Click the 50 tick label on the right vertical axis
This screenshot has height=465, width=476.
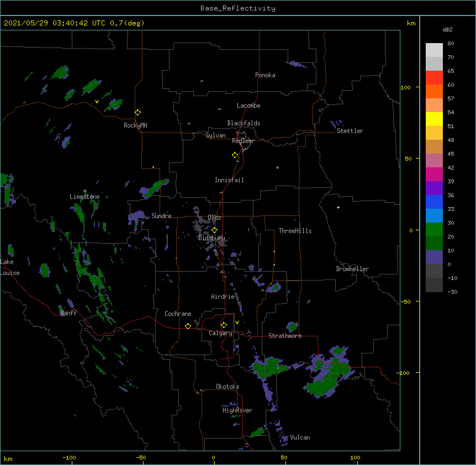coord(408,158)
